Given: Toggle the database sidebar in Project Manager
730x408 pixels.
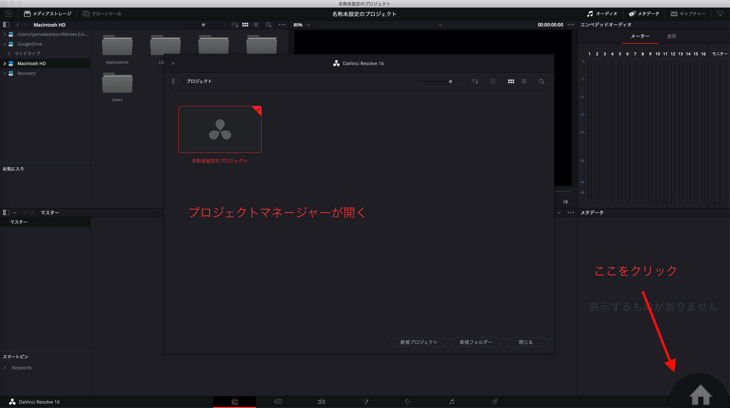Looking at the screenshot, I should [x=174, y=82].
